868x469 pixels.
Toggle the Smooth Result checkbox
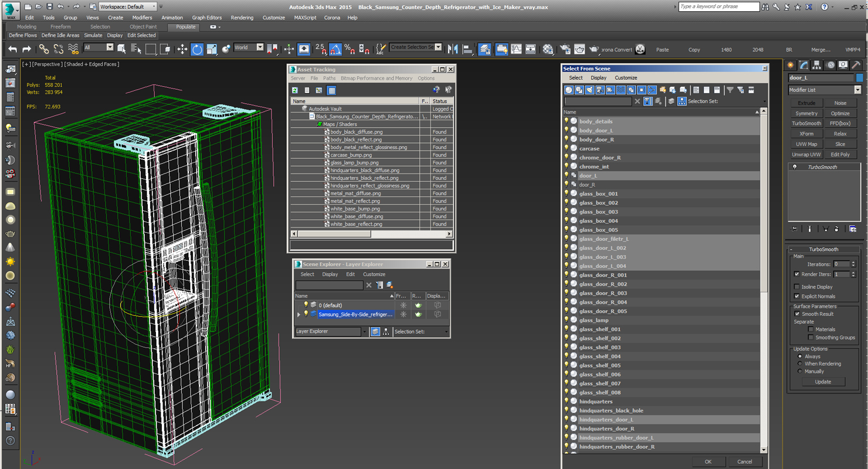797,314
